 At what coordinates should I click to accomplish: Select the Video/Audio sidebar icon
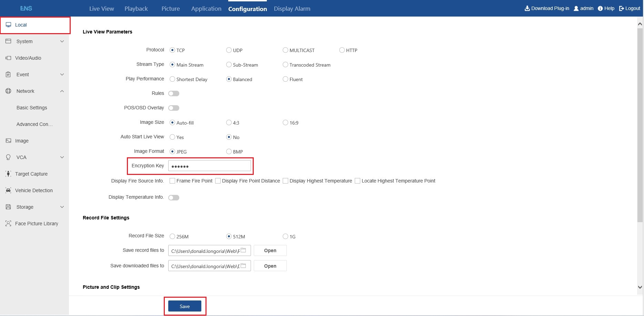click(8, 58)
